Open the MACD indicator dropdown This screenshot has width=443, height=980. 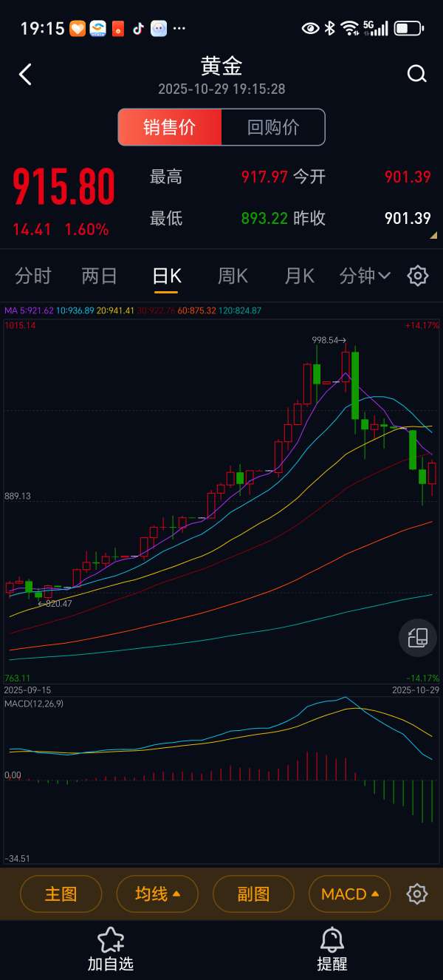point(349,894)
